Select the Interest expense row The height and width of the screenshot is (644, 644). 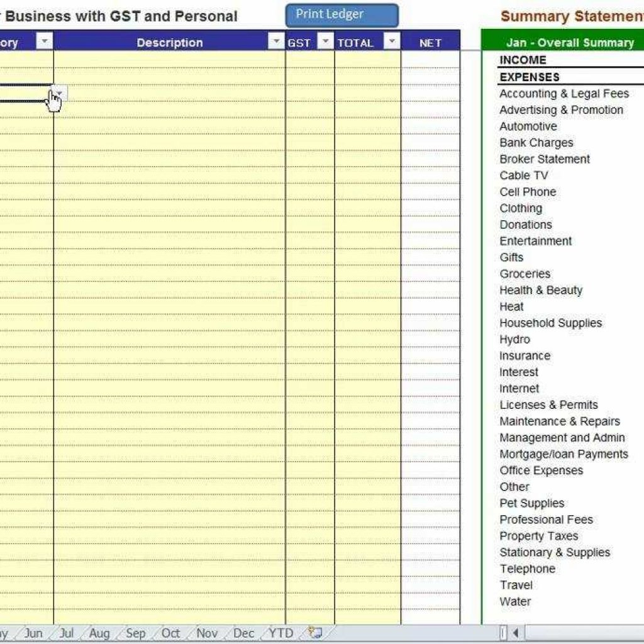tap(518, 372)
